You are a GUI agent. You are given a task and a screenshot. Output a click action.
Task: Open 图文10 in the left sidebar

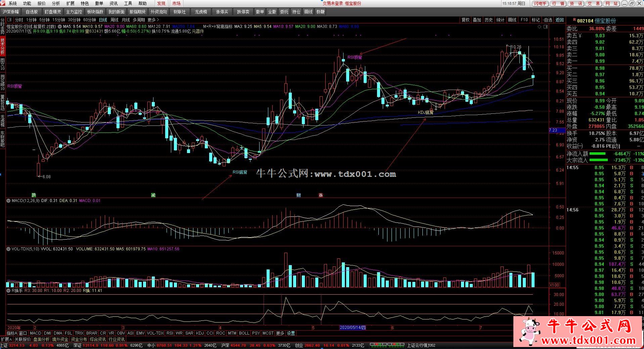tap(2, 64)
